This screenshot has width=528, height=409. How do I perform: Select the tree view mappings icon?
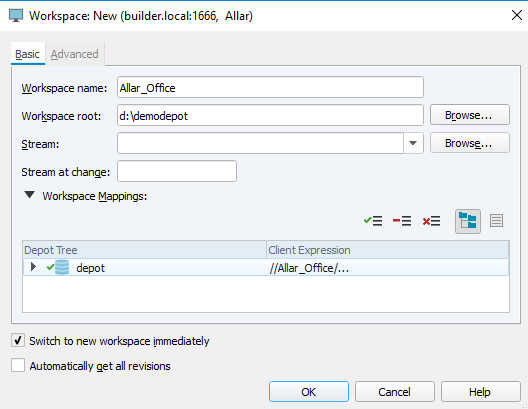468,221
